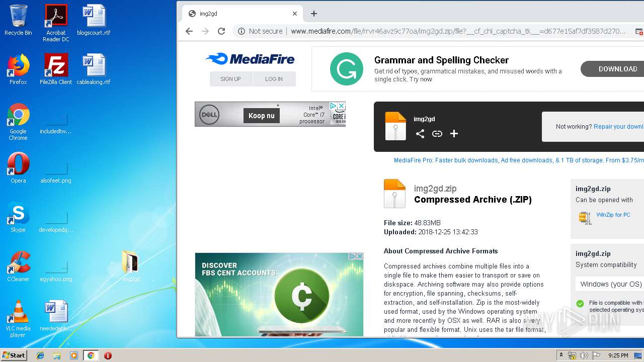Click the Grammarly logo in the ad
The height and width of the screenshot is (362, 644).
click(347, 69)
